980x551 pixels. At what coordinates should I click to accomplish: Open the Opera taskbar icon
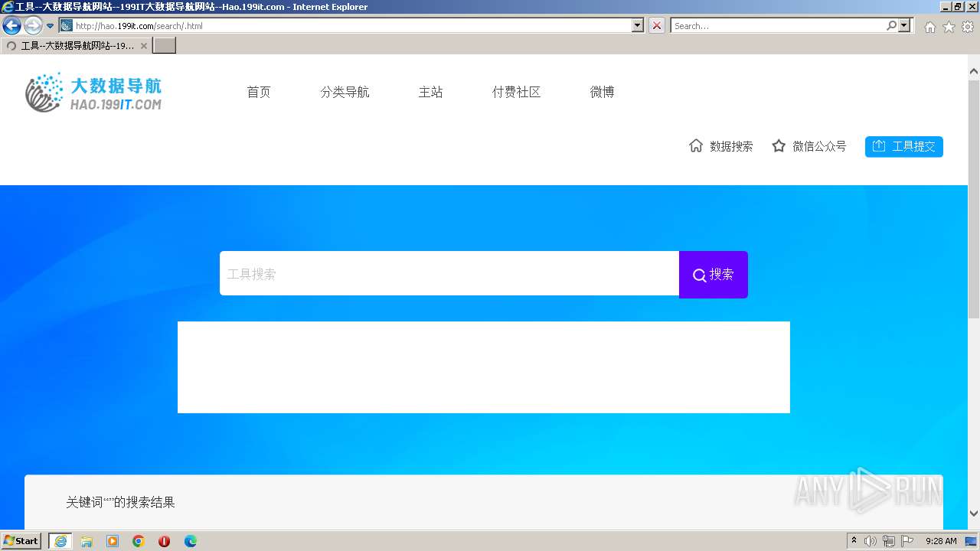165,541
